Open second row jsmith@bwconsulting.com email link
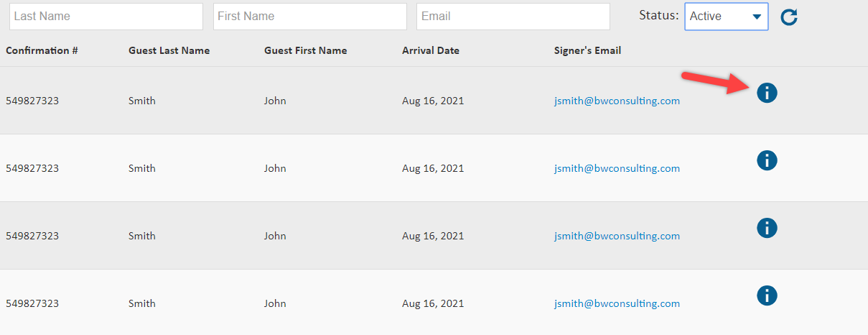Viewport: 868px width, 335px height. pyautogui.click(x=617, y=168)
